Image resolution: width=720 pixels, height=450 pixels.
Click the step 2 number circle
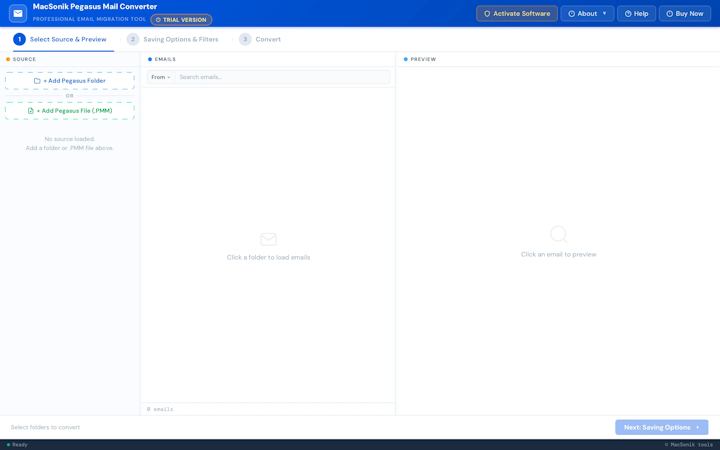[133, 39]
